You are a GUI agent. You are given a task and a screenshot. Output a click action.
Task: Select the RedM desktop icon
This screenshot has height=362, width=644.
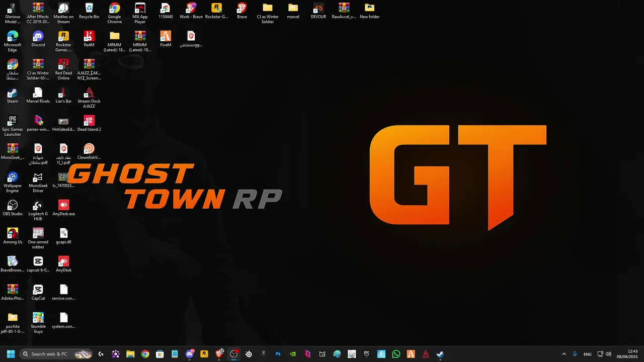pos(89,39)
